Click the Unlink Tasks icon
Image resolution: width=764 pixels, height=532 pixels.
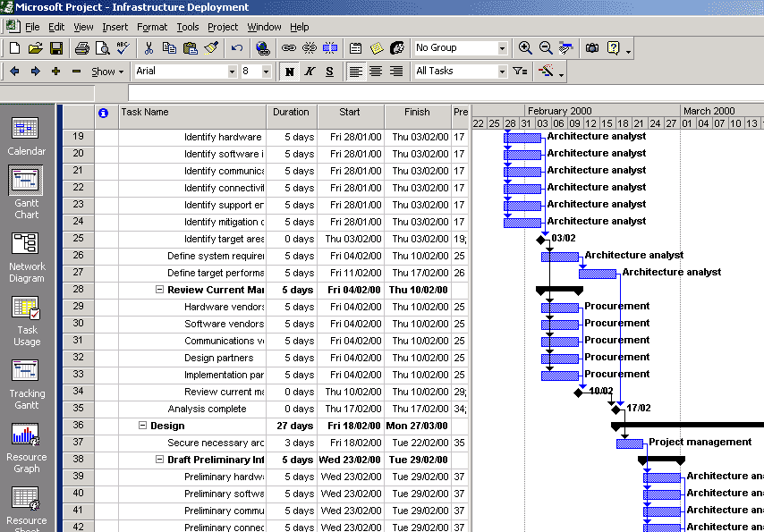coord(310,48)
